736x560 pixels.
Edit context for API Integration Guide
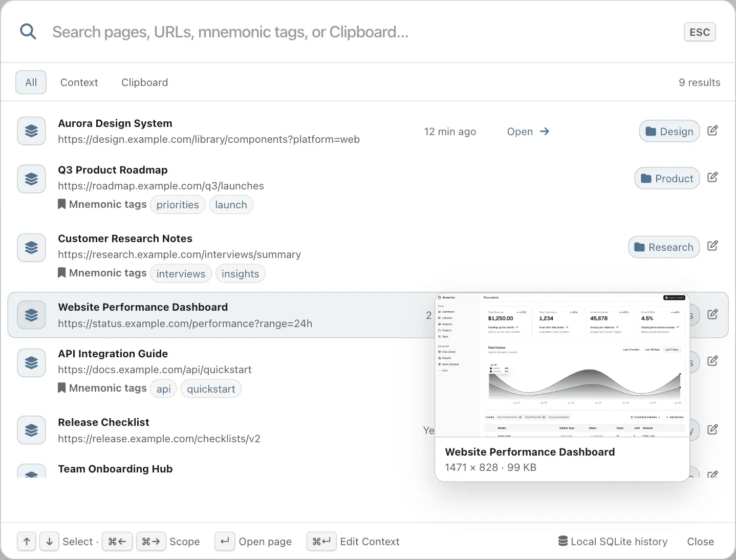pos(712,361)
